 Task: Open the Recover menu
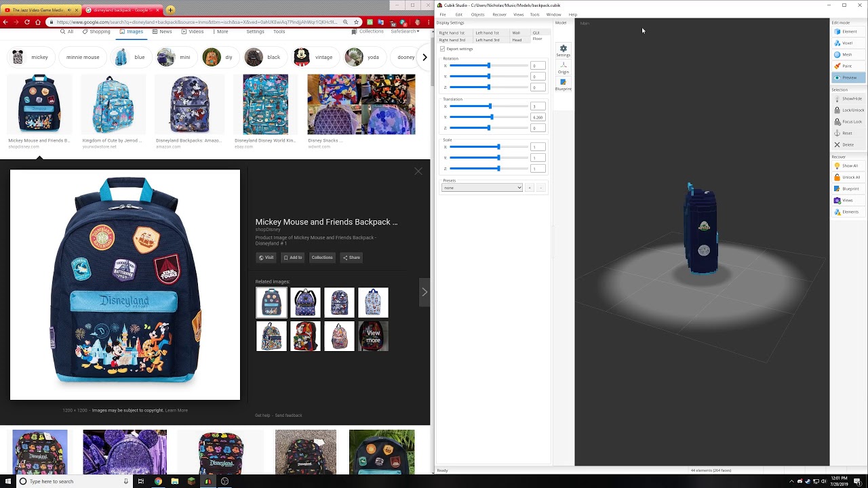500,14
